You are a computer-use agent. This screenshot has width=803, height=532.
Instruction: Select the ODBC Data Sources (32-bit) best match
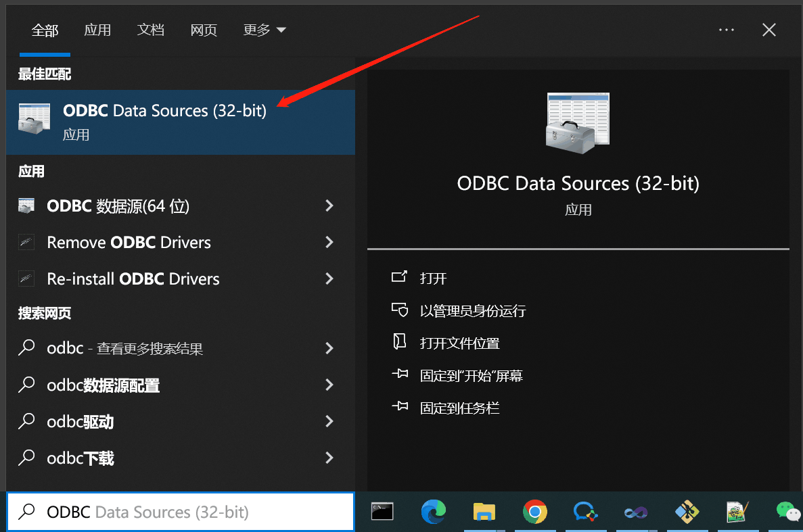coord(181,122)
